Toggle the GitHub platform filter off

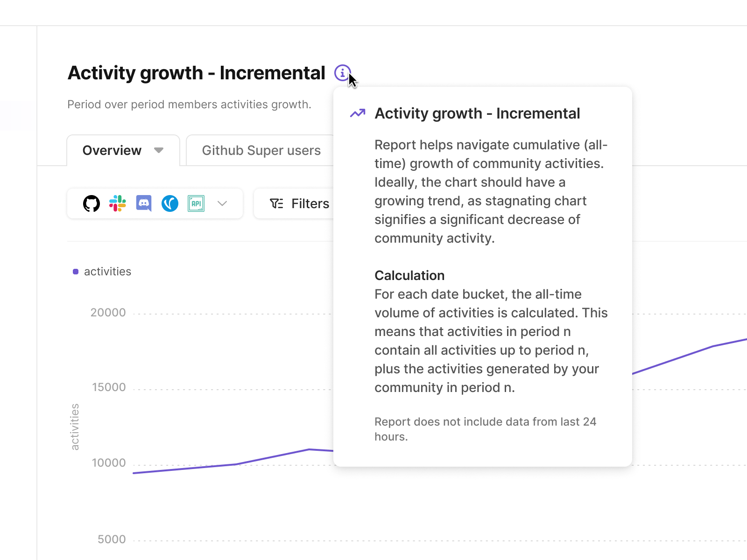point(92,203)
